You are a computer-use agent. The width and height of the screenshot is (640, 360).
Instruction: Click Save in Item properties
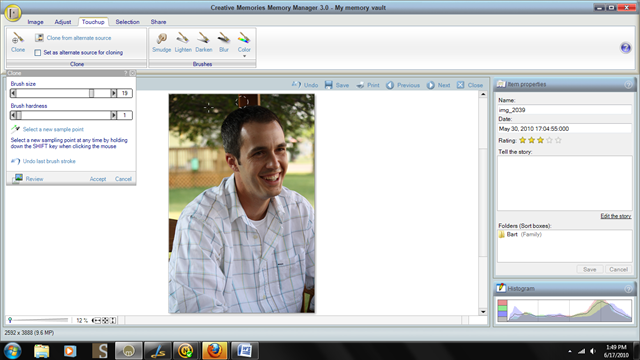coord(589,269)
